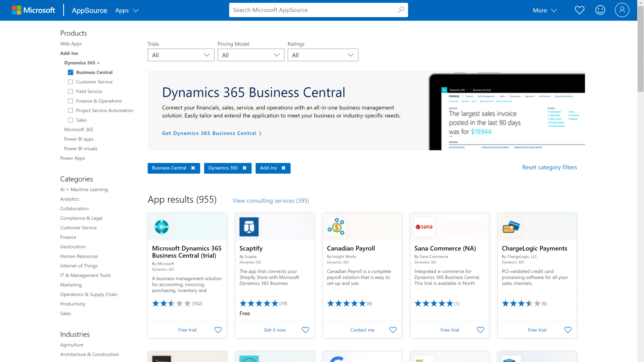The width and height of the screenshot is (644, 362).
Task: Open the search with the magnifier icon
Action: coord(400,10)
